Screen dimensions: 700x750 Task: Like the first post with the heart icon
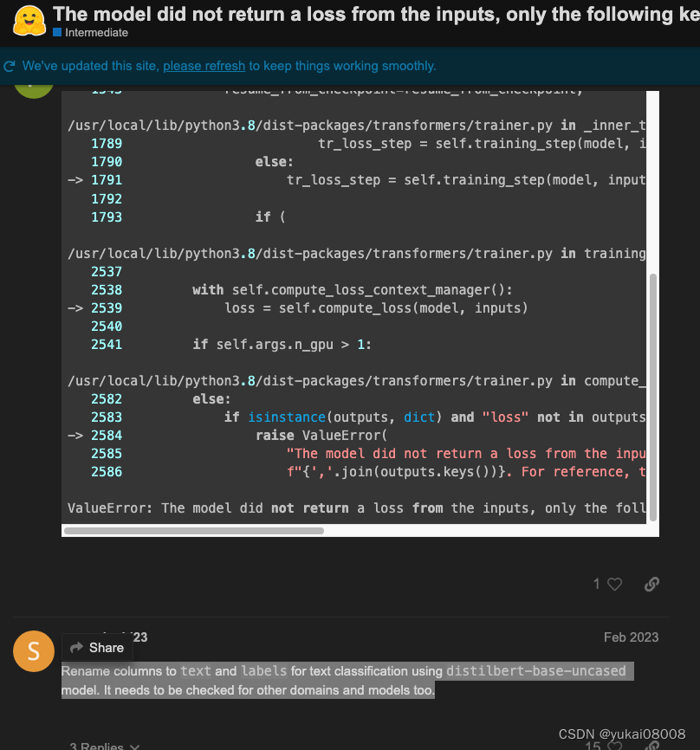coord(615,584)
